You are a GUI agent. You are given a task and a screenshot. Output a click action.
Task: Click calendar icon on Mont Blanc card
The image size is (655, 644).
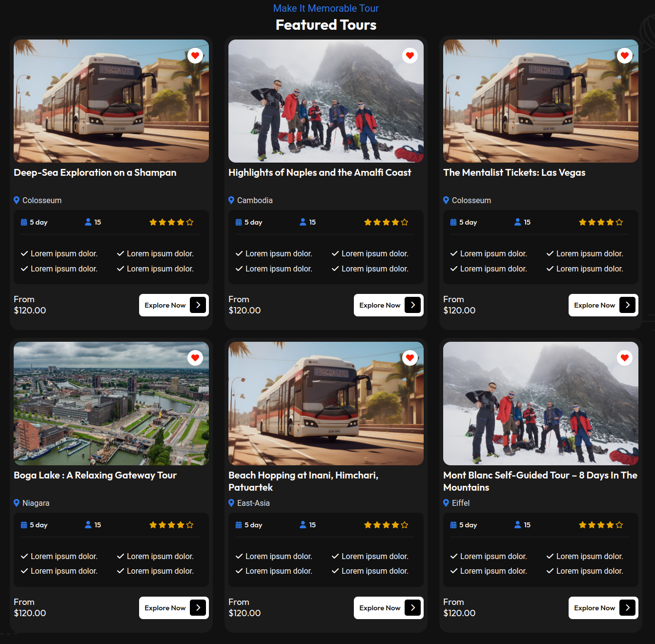(453, 525)
